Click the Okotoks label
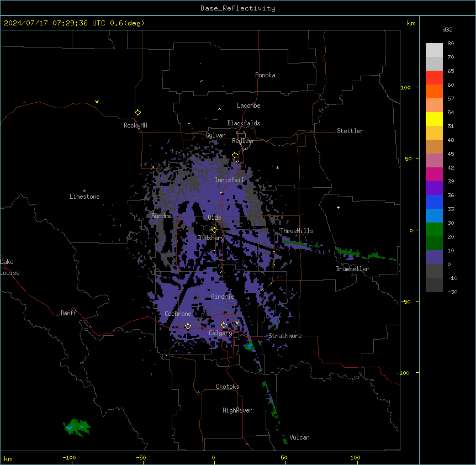The height and width of the screenshot is (465, 476). 228,387
